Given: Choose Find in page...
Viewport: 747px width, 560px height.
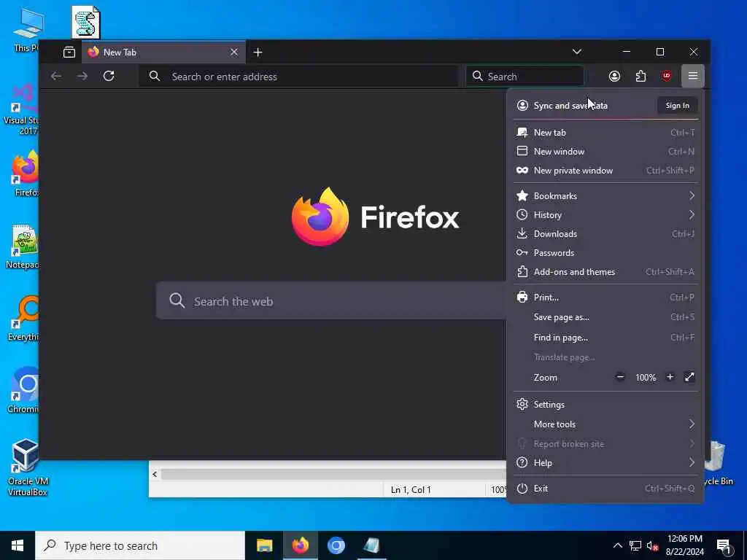Looking at the screenshot, I should tap(605, 338).
